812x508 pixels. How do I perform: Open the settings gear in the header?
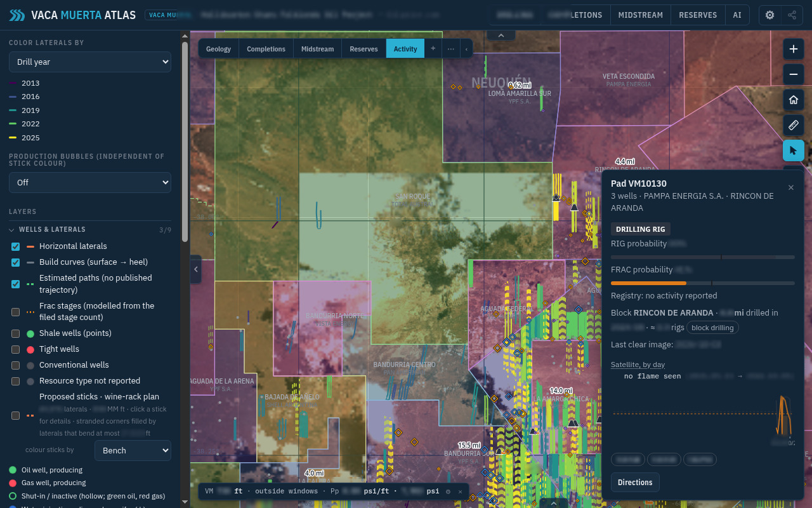coord(770,15)
